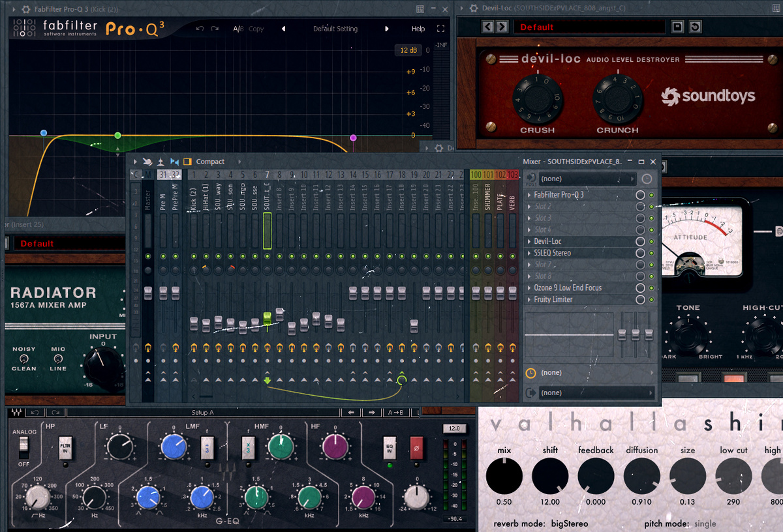Image resolution: width=783 pixels, height=532 pixels.
Task: Enable the FLTR IN button on G-EQ
Action: point(65,449)
